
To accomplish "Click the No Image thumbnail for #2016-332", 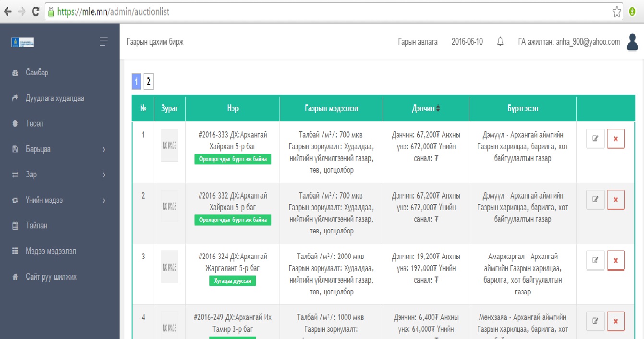I will (170, 206).
